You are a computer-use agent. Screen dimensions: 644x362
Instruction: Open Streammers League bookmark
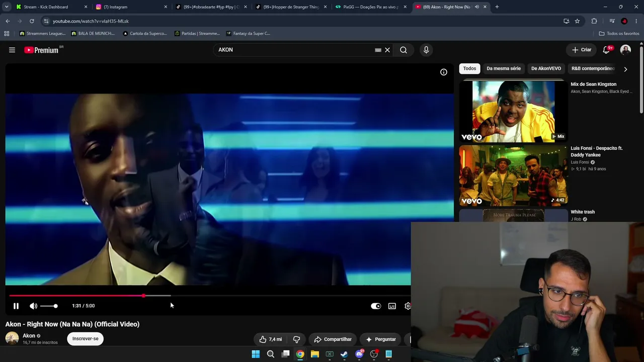pyautogui.click(x=43, y=34)
